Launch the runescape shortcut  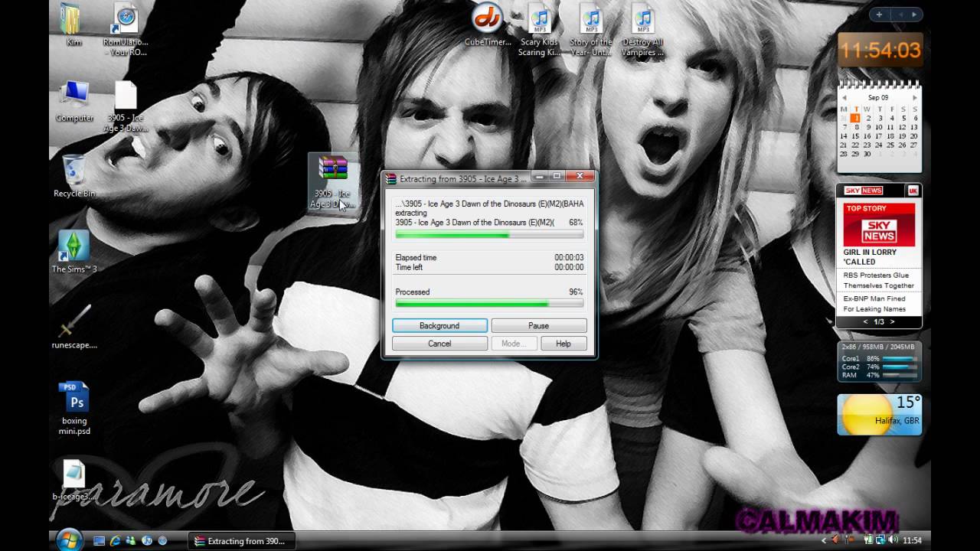coord(74,327)
